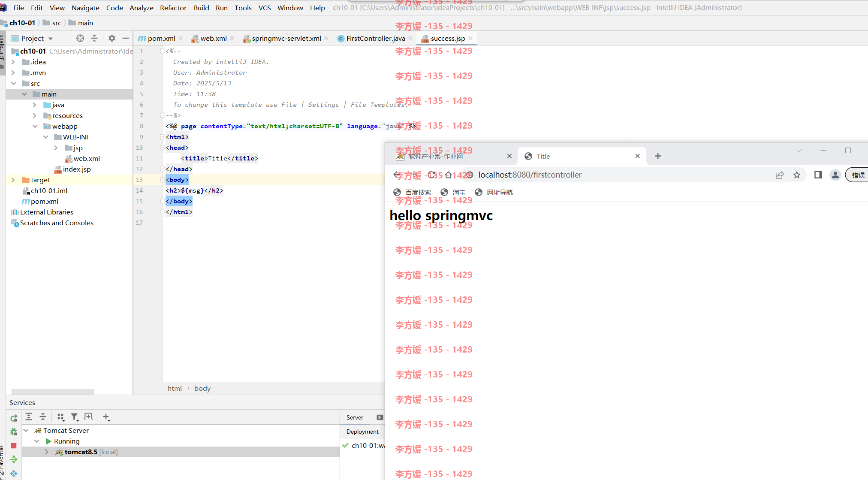This screenshot has height=480, width=868.
Task: Open the 百度搜索 bookmark
Action: click(412, 192)
